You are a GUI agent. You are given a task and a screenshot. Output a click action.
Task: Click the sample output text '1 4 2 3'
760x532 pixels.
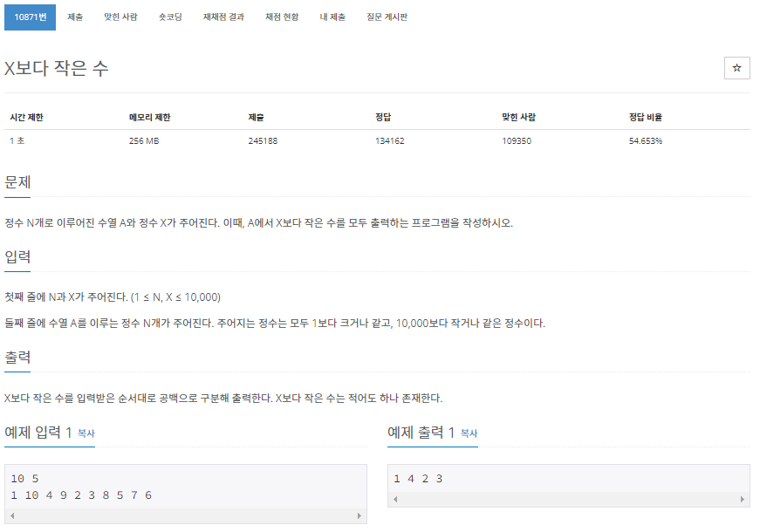(x=418, y=479)
